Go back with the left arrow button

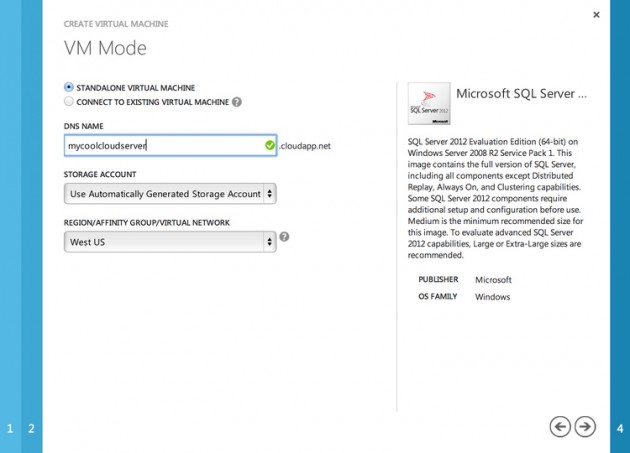[560, 427]
